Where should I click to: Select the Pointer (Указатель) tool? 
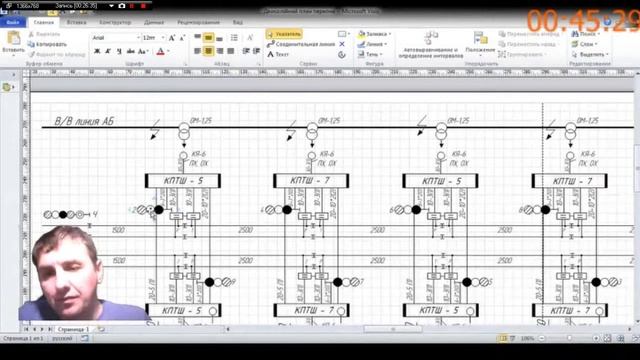(284, 34)
